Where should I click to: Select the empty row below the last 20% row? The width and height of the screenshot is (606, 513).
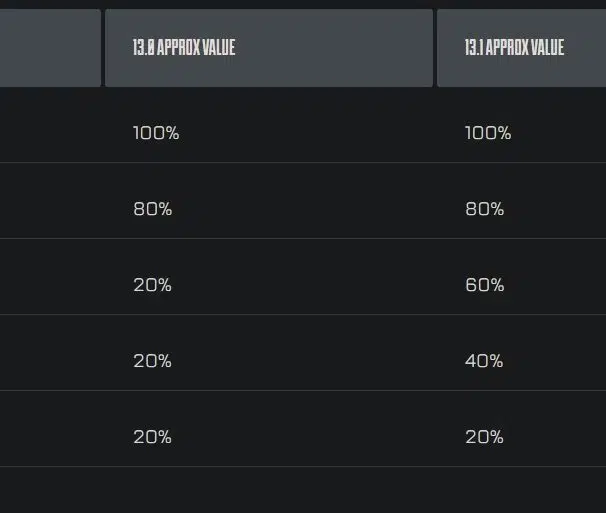coord(303,490)
